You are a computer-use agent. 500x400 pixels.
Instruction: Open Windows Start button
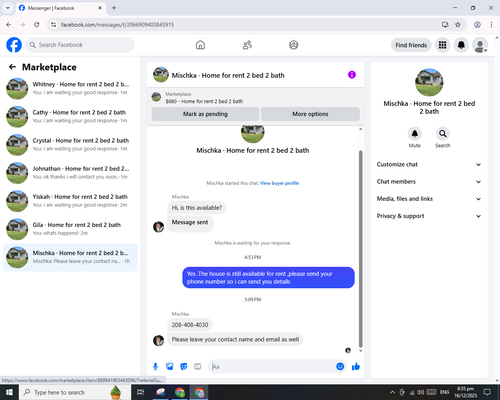[x=9, y=392]
